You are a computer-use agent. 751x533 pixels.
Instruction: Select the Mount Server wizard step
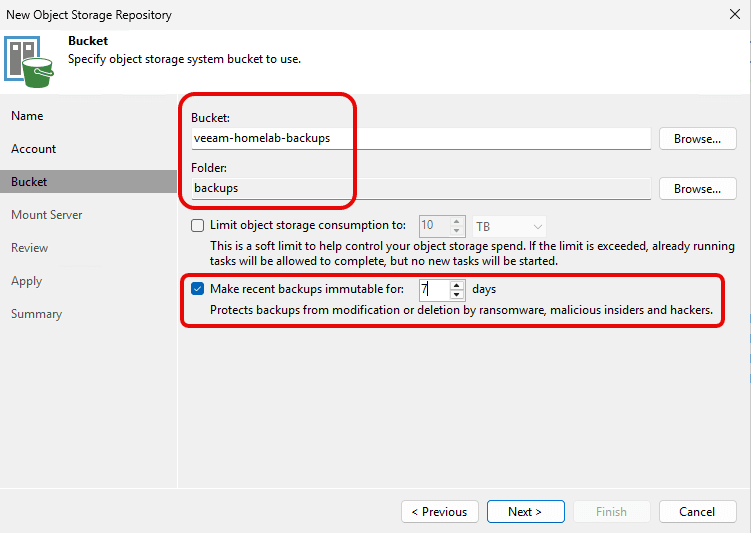(x=46, y=215)
